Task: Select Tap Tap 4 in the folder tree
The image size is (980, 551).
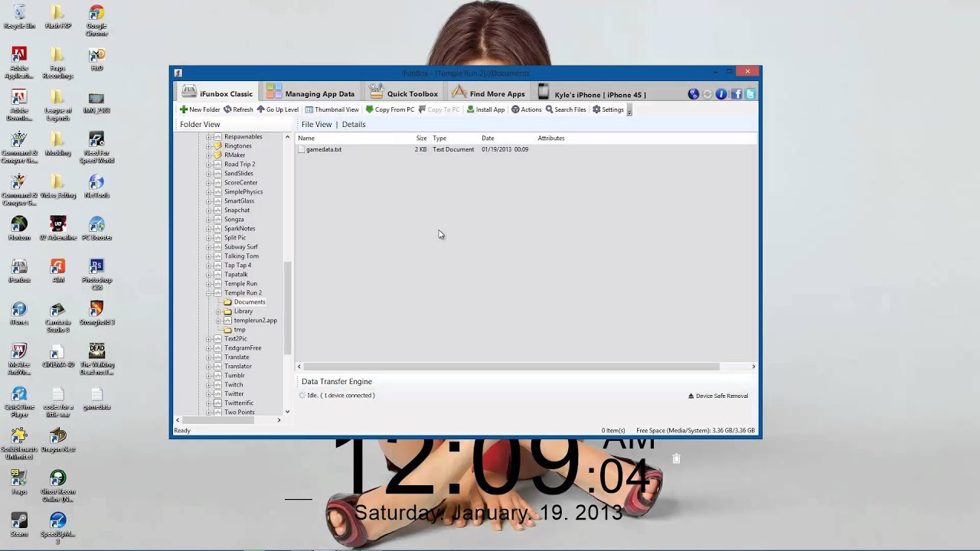Action: pos(237,266)
